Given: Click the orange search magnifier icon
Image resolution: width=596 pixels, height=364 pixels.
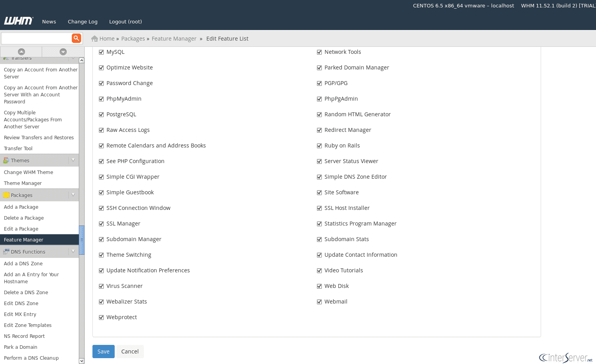Looking at the screenshot, I should pos(76,38).
